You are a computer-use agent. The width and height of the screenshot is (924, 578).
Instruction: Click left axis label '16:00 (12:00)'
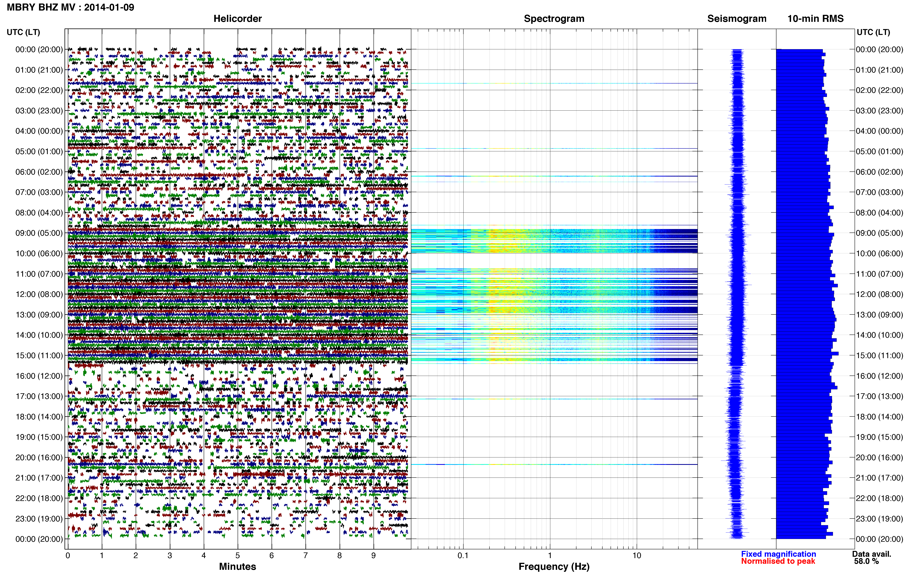tap(39, 376)
